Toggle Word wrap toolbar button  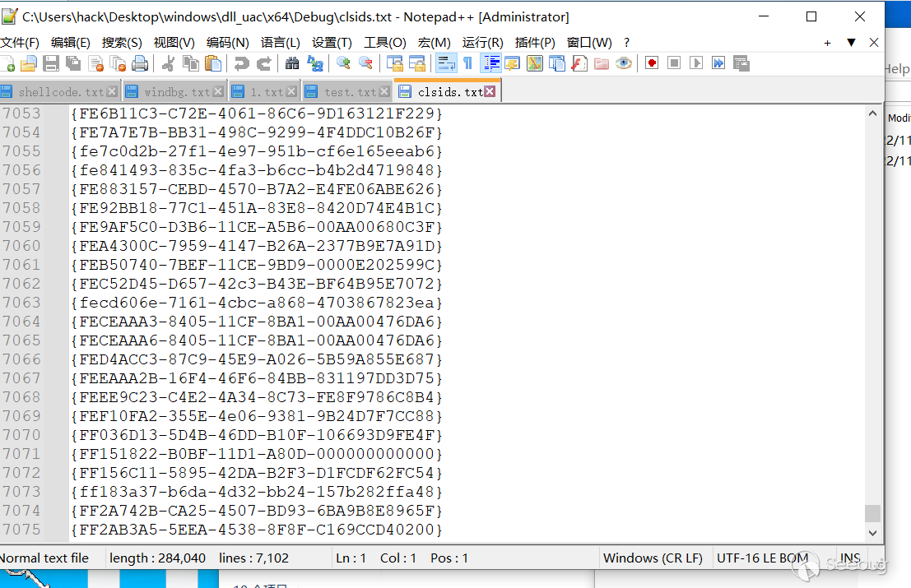point(446,63)
